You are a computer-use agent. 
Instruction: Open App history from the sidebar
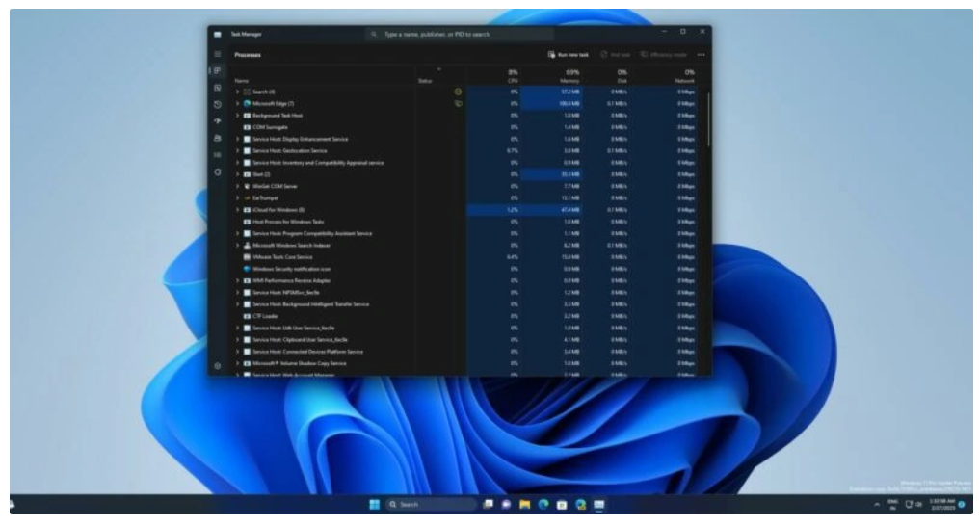pos(218,104)
